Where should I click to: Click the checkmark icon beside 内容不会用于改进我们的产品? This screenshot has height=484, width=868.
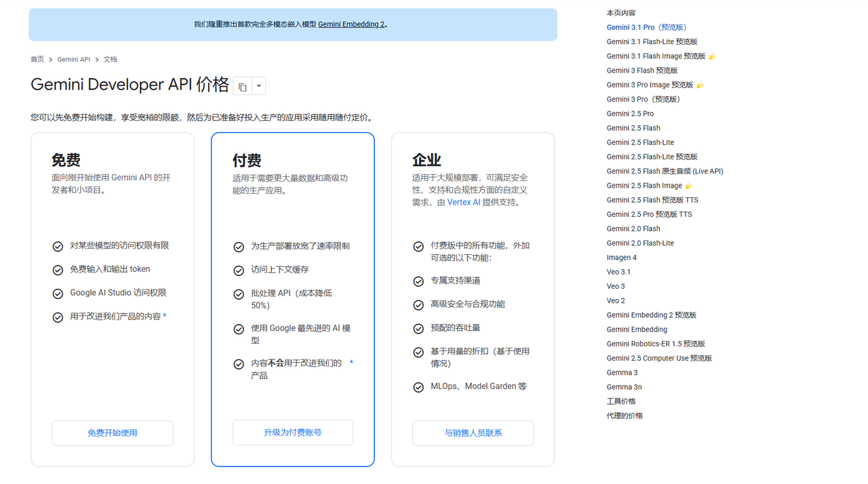coord(239,364)
